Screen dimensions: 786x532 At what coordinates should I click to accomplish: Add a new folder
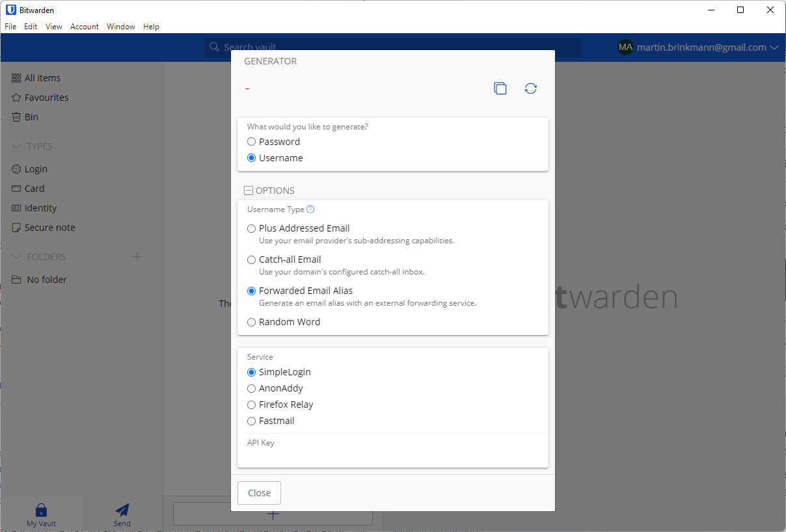[x=137, y=256]
